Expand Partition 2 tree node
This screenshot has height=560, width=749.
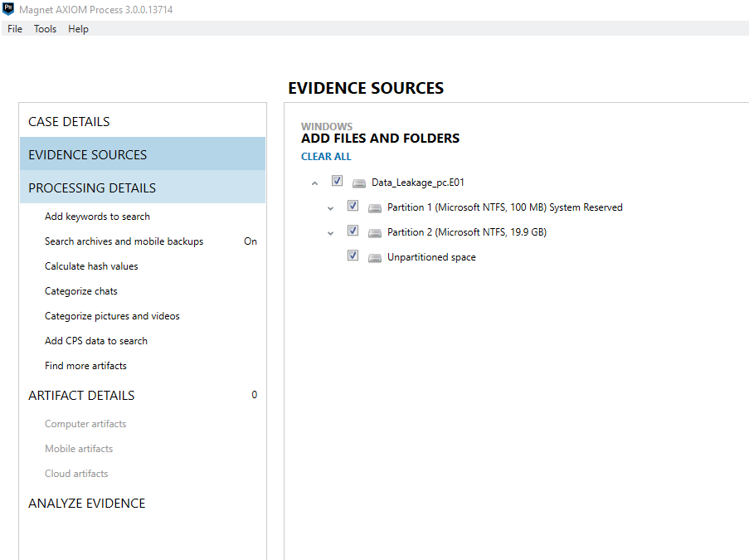coord(330,234)
